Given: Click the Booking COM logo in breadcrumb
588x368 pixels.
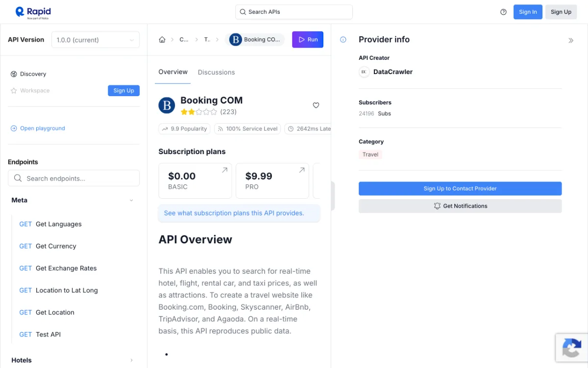Looking at the screenshot, I should pos(236,40).
